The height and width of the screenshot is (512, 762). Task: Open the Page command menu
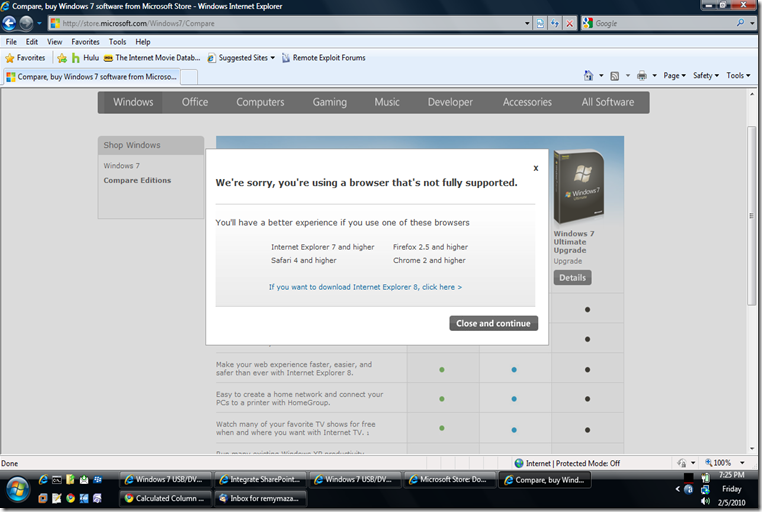tap(675, 75)
